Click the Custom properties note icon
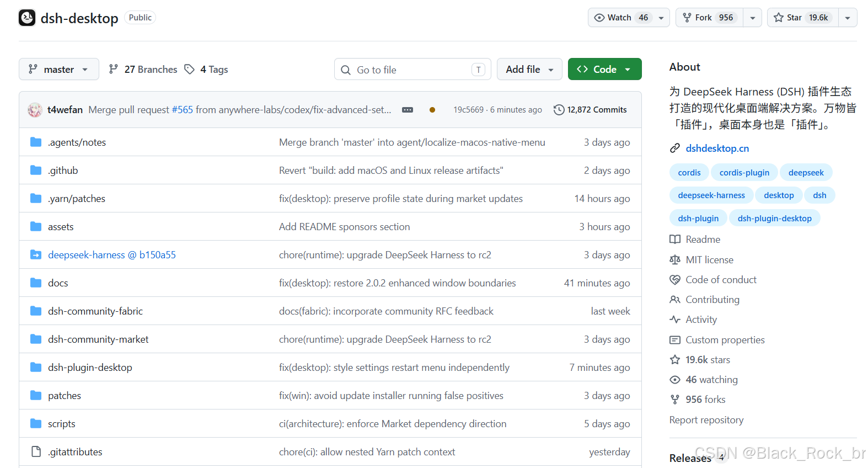The image size is (868, 468). [x=675, y=340]
